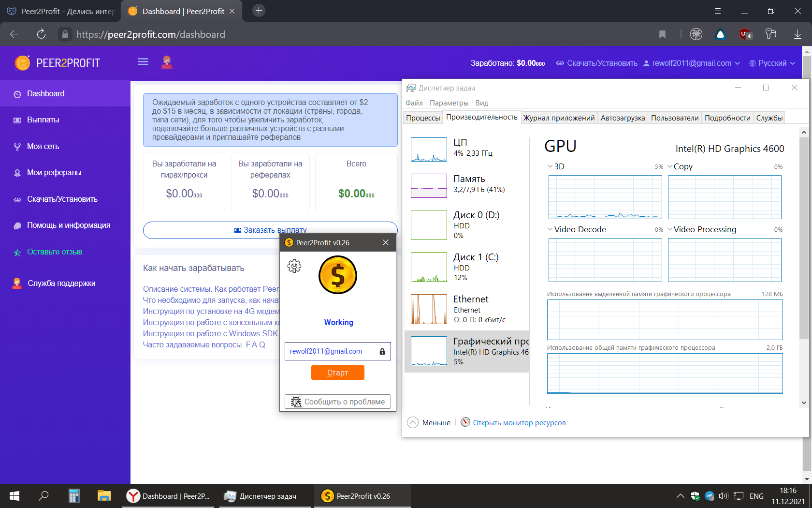Open Помощь и информация in sidebar
Screen dimensions: 812x508
65,225
